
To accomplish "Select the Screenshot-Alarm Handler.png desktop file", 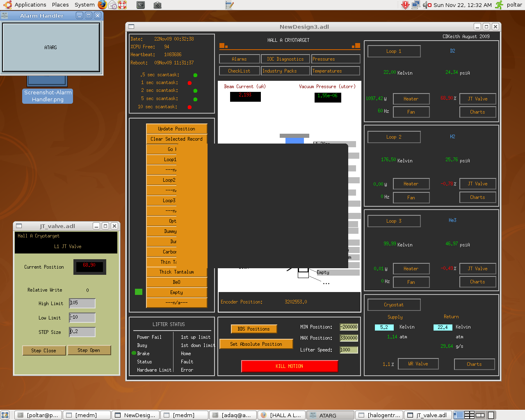I will pos(48,96).
